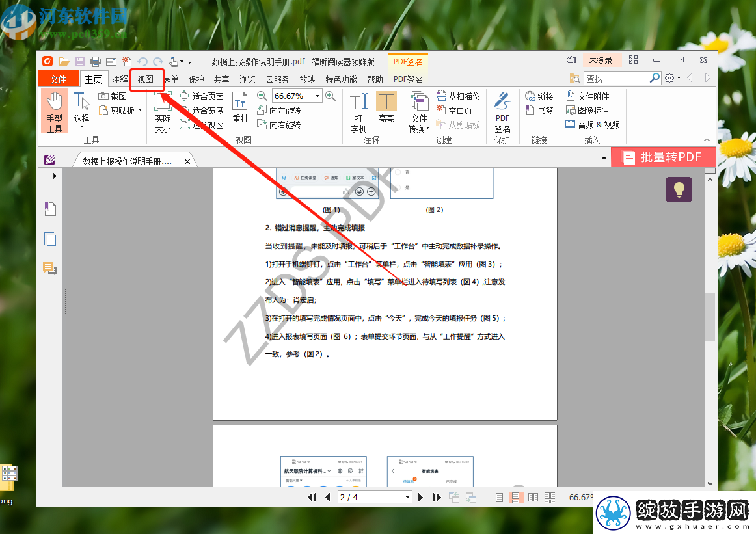Rotate the page with 向左旋转
Image resolution: width=756 pixels, height=534 pixels.
(278, 111)
